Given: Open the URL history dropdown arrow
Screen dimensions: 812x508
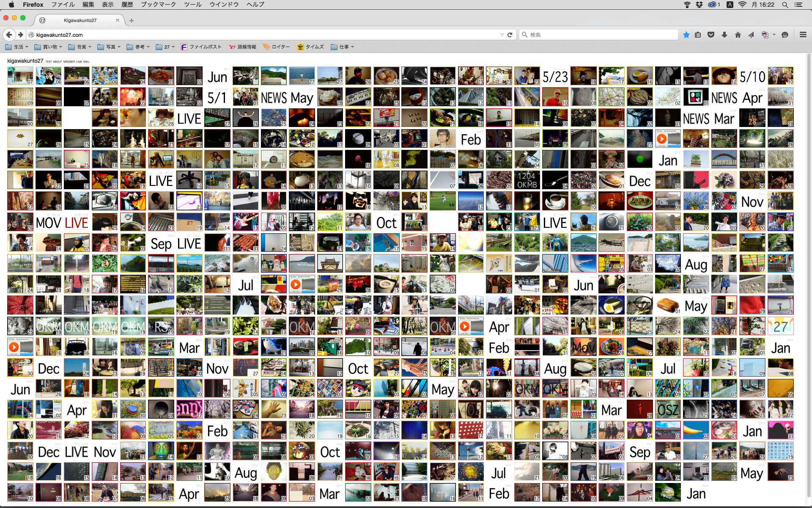Looking at the screenshot, I should [502, 35].
